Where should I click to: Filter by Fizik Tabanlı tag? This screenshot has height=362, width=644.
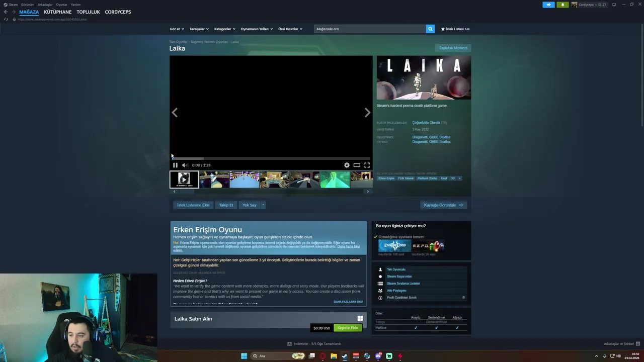(406, 178)
